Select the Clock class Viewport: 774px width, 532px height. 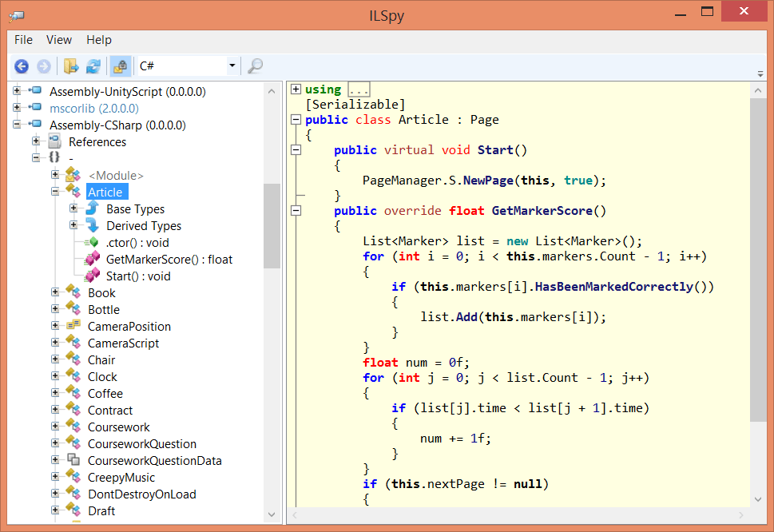point(102,376)
